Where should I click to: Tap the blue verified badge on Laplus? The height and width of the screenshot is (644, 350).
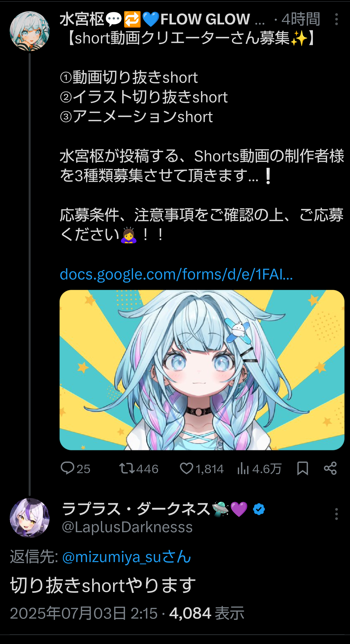click(259, 509)
